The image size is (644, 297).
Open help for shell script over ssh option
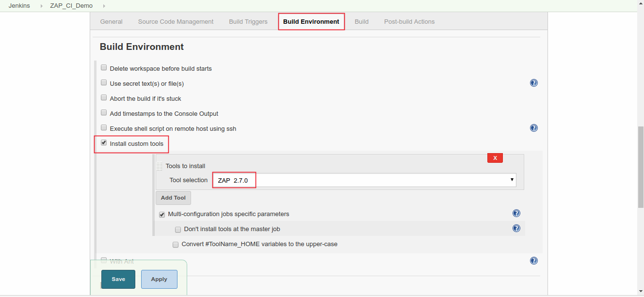(x=534, y=128)
